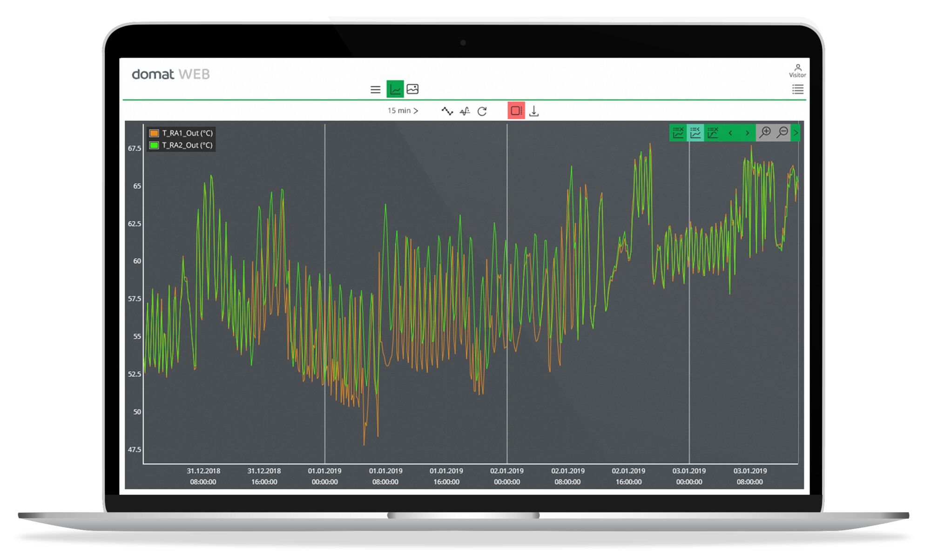Select the line-with-points chart style icon
931x560 pixels.
click(x=447, y=111)
